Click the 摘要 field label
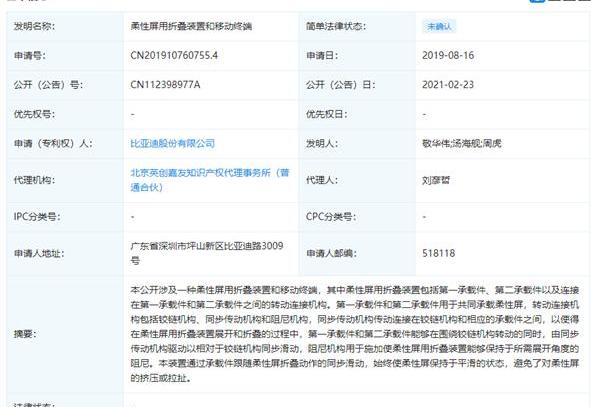 pyautogui.click(x=25, y=334)
